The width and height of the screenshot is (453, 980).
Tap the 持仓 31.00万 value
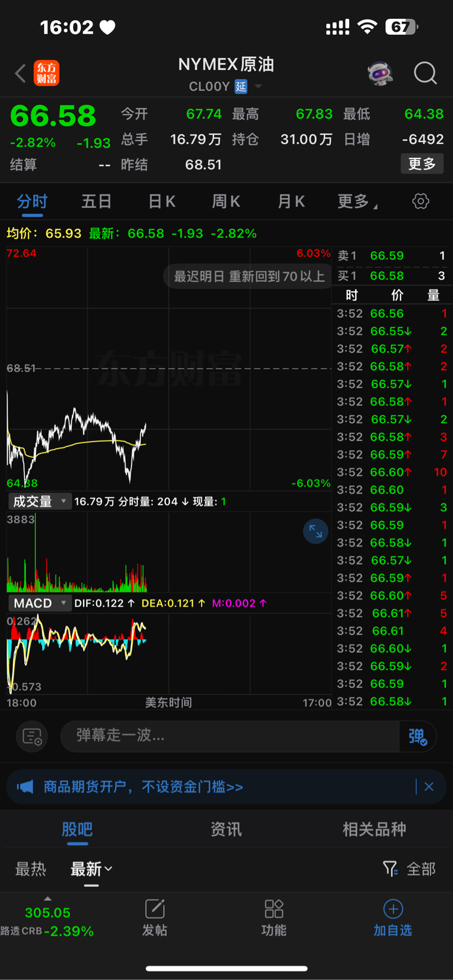[307, 139]
